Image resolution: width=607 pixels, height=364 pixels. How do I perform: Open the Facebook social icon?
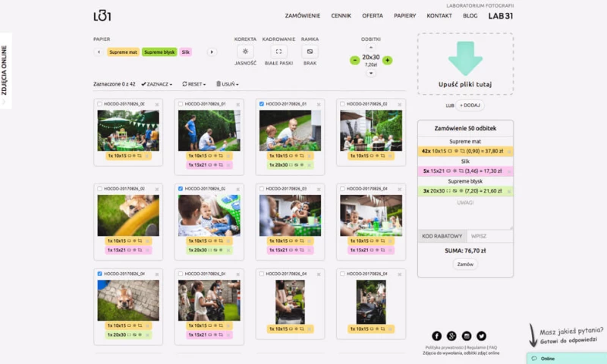(x=437, y=336)
